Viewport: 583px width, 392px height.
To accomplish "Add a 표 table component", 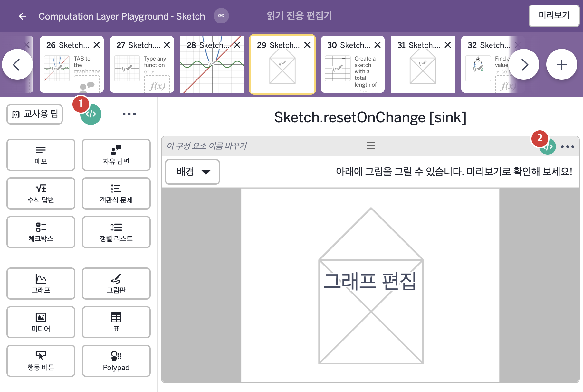I will point(116,322).
